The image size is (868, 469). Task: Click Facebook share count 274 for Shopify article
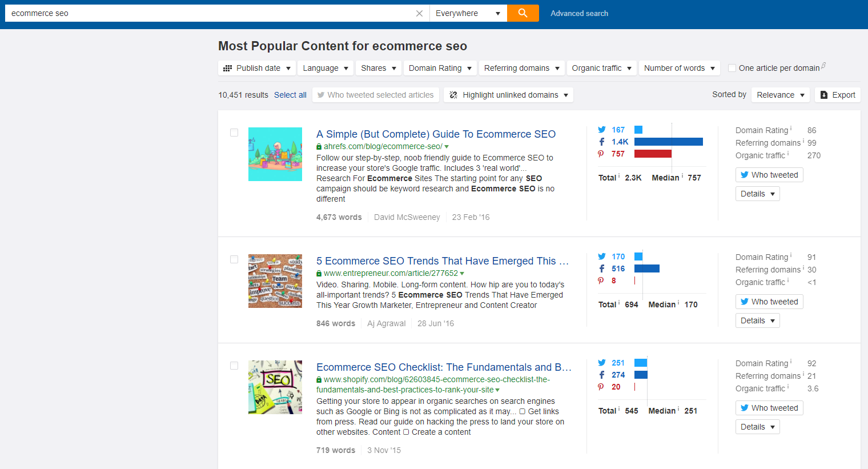(x=618, y=375)
